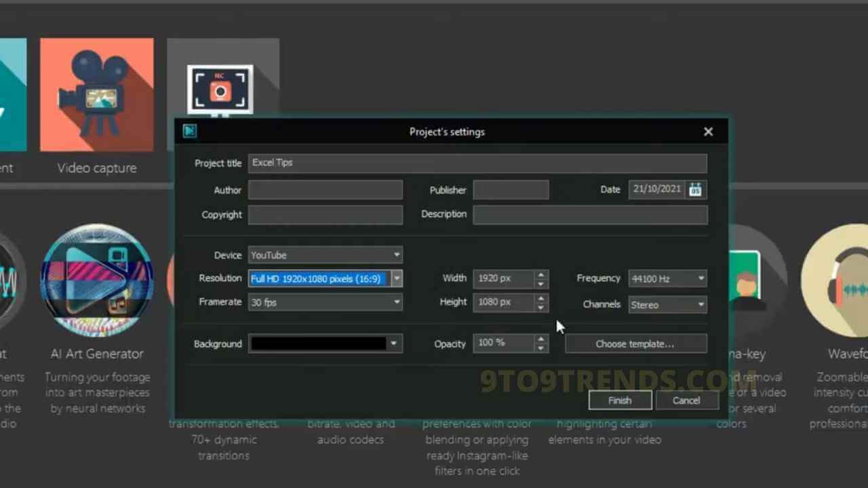Close the Project's settings dialog
Image resolution: width=868 pixels, height=488 pixels.
point(709,131)
